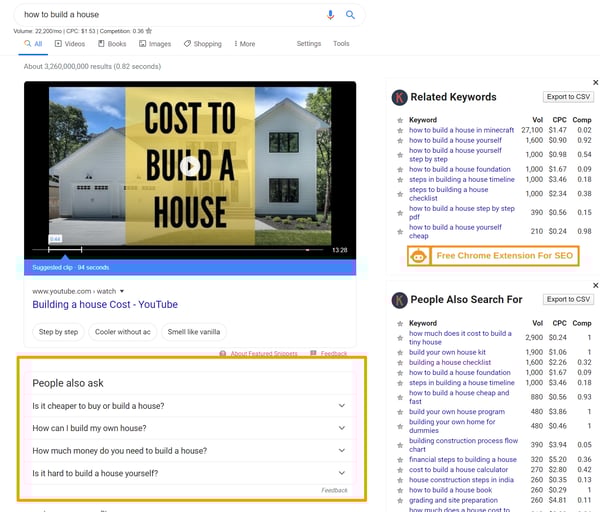This screenshot has width=600, height=512.
Task: Switch to the Images tab
Action: pos(155,44)
